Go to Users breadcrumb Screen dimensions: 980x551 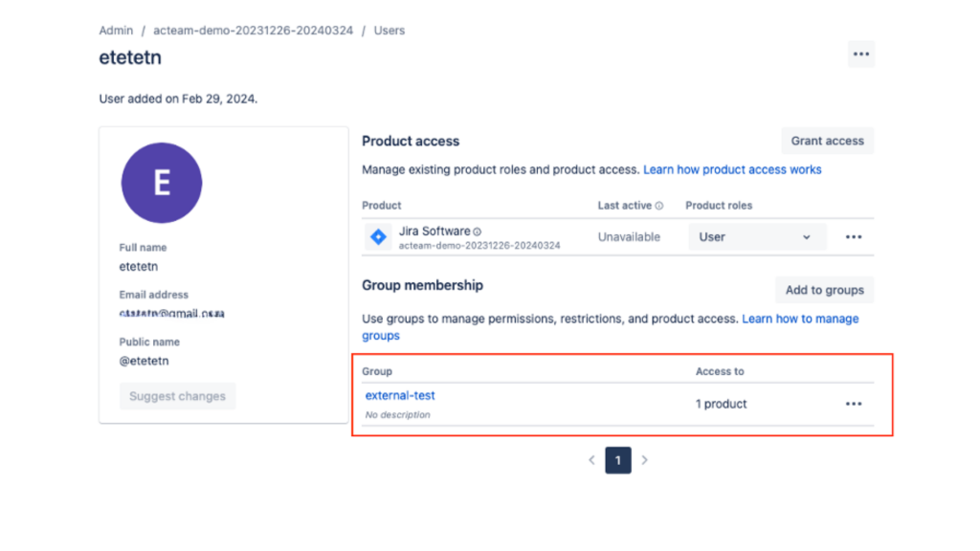(390, 31)
